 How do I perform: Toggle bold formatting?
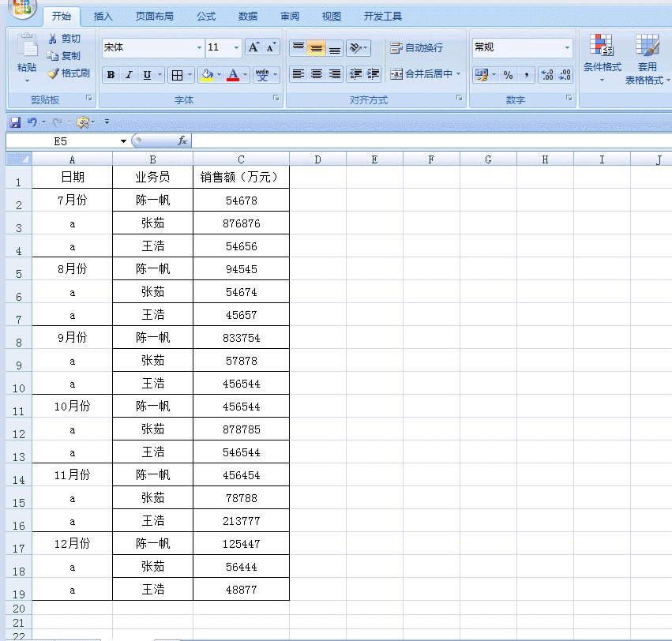click(x=111, y=75)
